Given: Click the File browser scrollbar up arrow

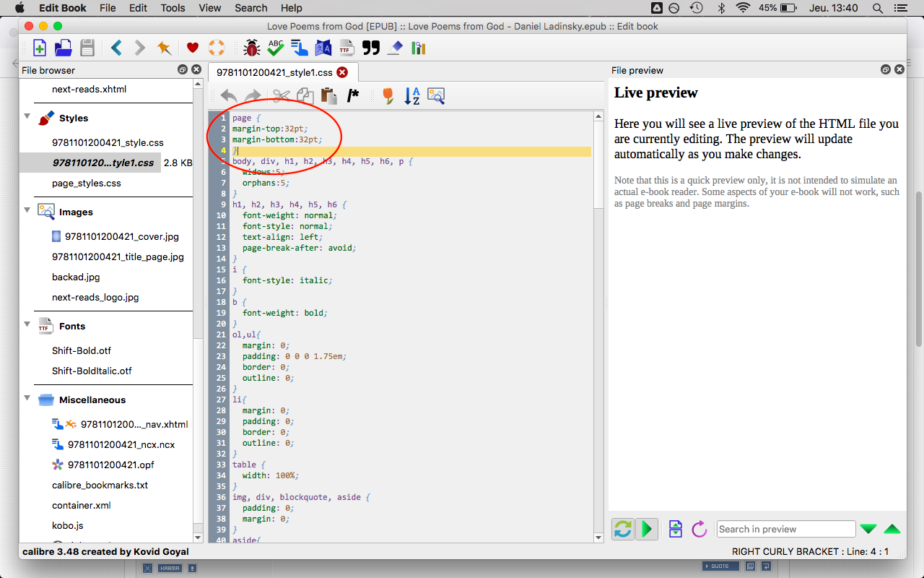Looking at the screenshot, I should point(199,84).
